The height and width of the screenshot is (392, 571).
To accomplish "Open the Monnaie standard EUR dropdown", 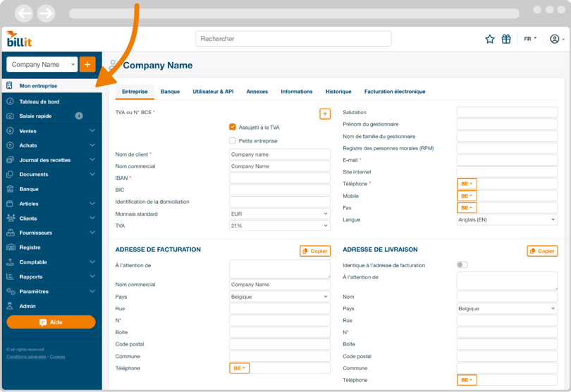I will coord(279,214).
